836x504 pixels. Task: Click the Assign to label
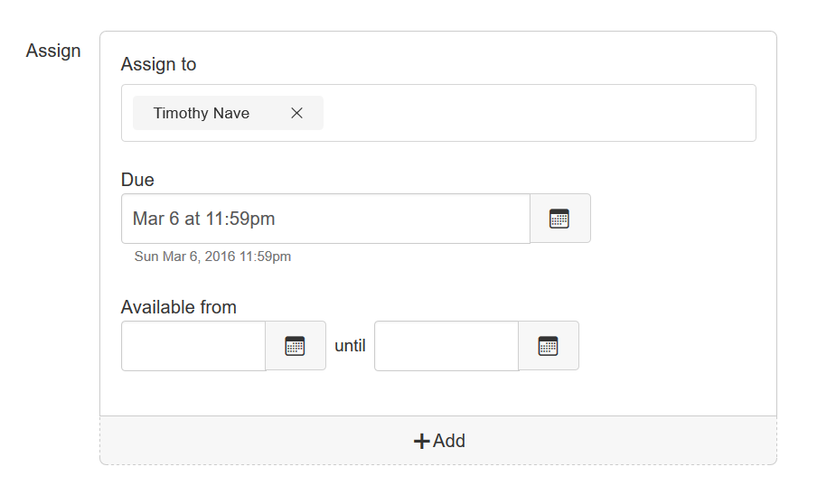pyautogui.click(x=158, y=64)
